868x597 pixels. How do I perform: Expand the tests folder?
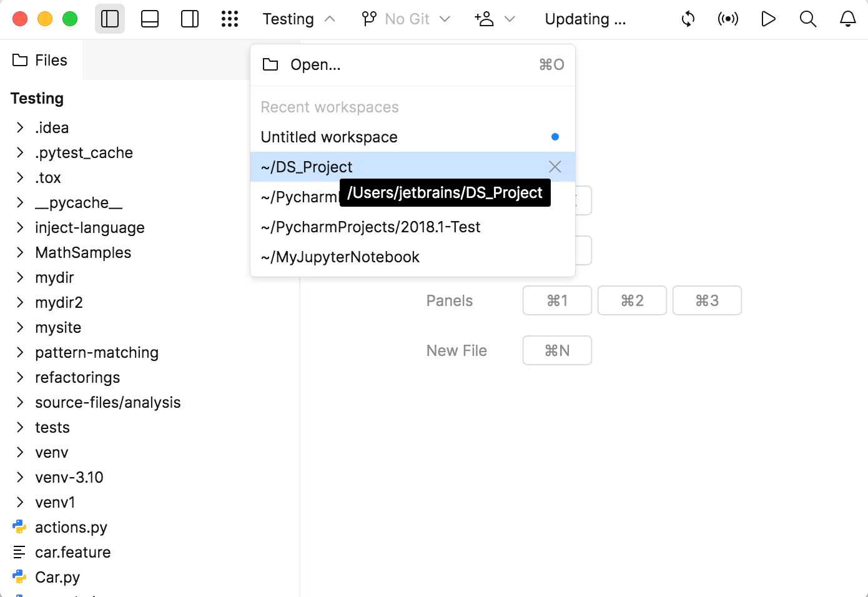(x=52, y=427)
